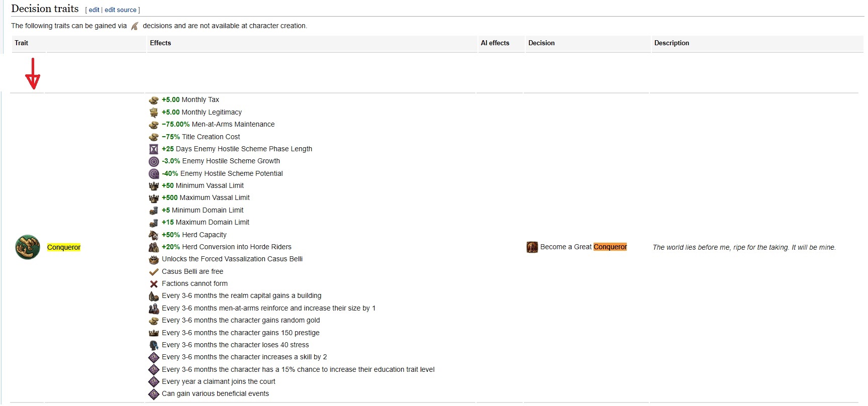
Task: Click the Become a Great Conqueror decision icon
Action: click(x=532, y=247)
